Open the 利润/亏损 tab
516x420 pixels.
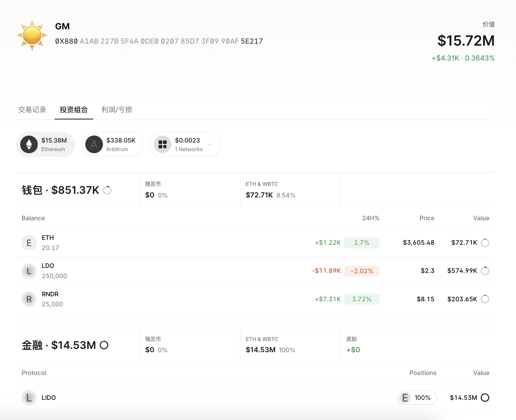coord(116,110)
